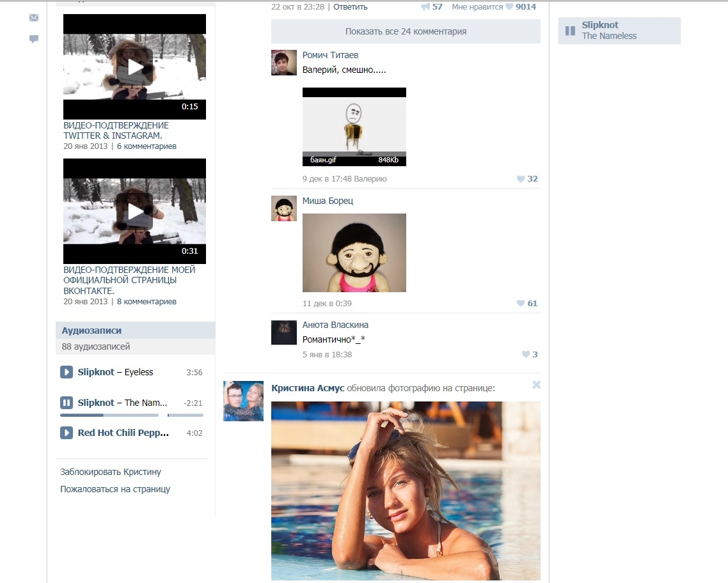Click The Nameless title in player widget
Screen dimensions: 728x583
[x=609, y=36]
